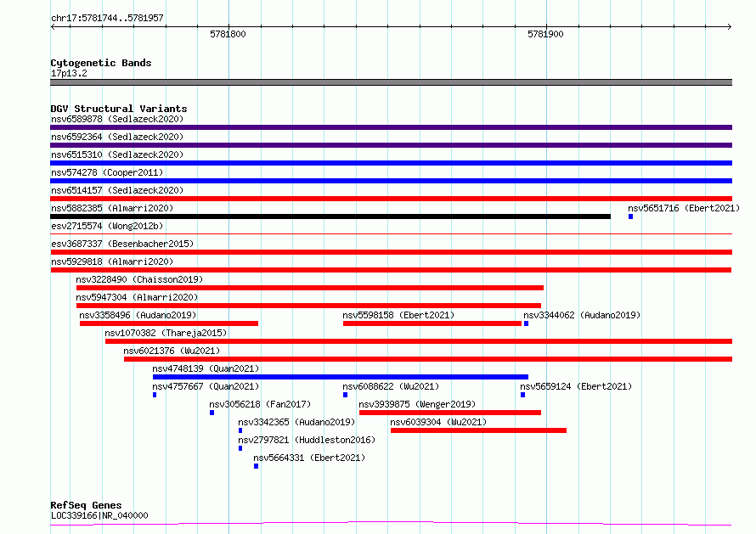Click blue marker under nsv4757667

(155, 396)
